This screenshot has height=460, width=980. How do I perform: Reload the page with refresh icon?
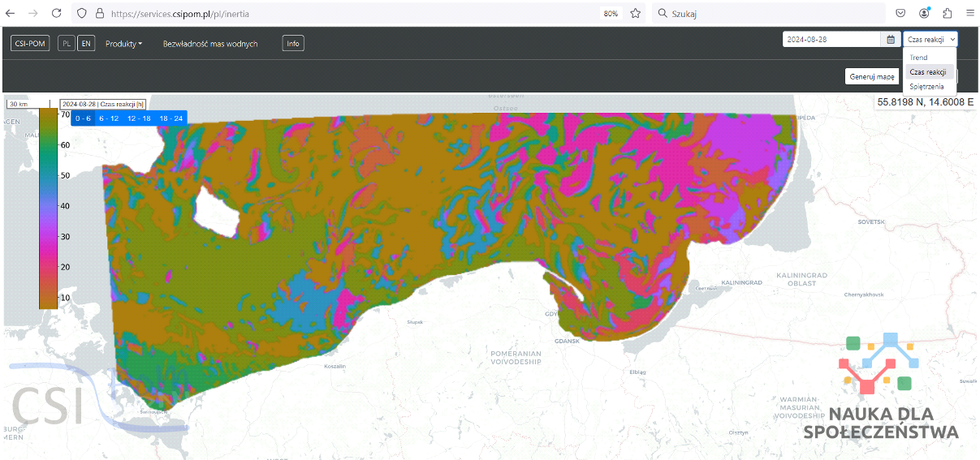56,13
